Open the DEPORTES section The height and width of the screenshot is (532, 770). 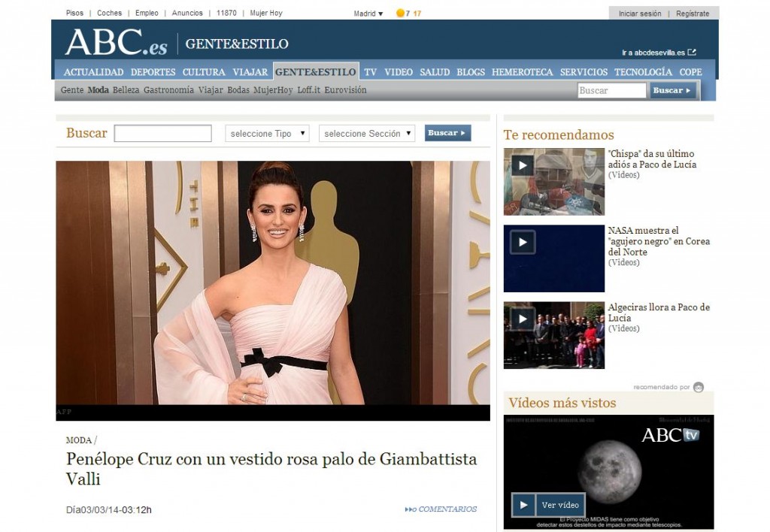153,72
